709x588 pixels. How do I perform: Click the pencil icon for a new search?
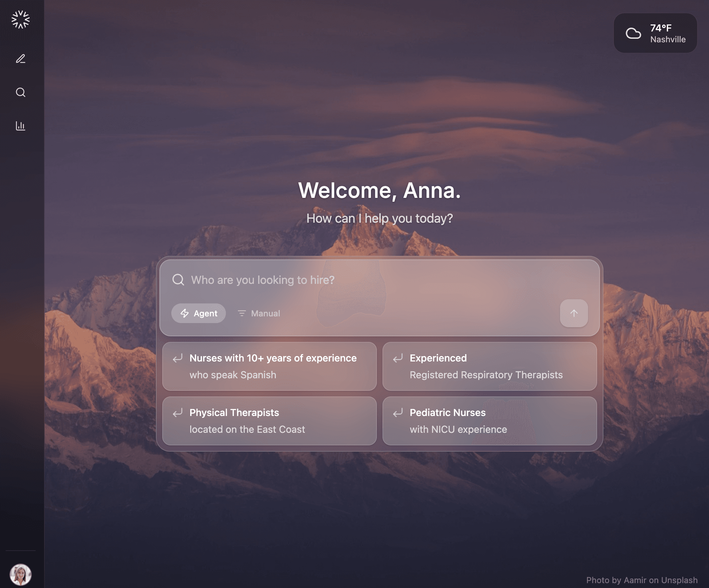[21, 58]
